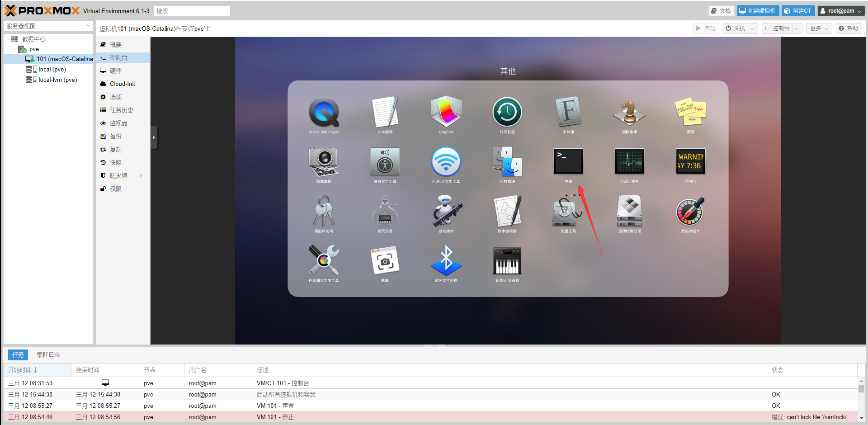The image size is (868, 425).
Task: Click the Create CT button
Action: click(798, 11)
